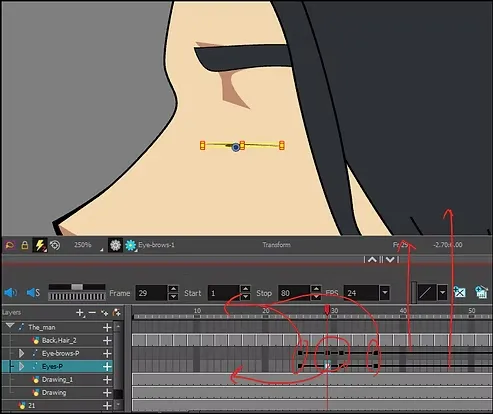Increase the Frame value with up arrow
Viewport: 493px width, 414px height.
coord(173,289)
